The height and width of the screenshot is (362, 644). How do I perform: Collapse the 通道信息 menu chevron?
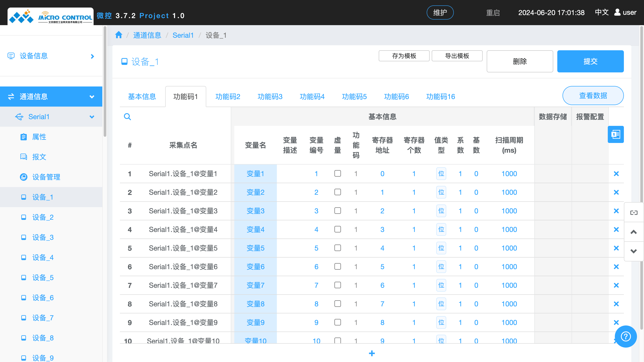click(92, 97)
